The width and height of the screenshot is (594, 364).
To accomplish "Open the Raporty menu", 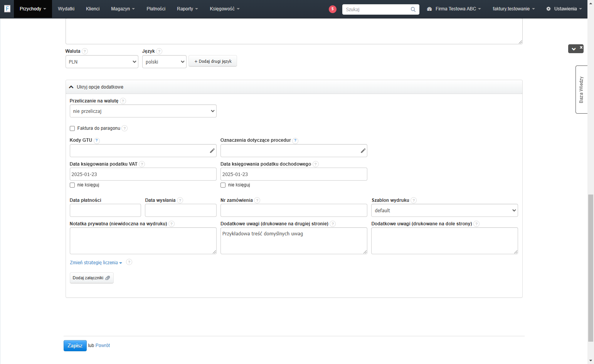I will tap(187, 9).
